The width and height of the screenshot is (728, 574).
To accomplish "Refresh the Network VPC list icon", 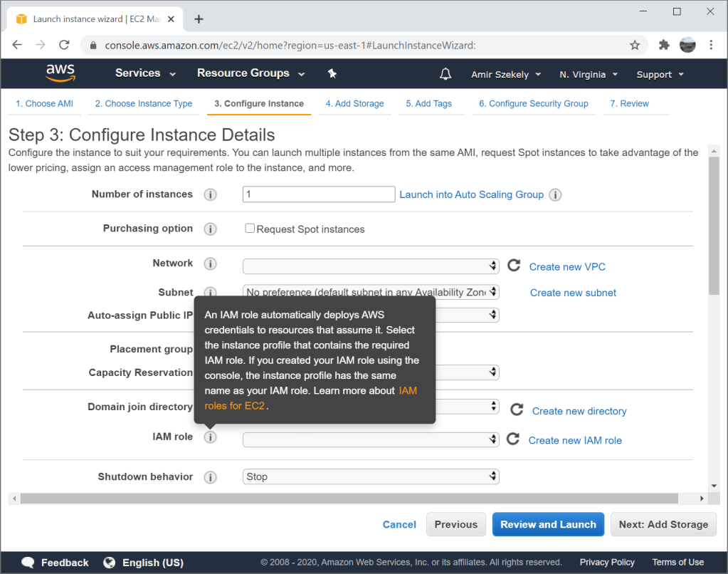I will click(x=514, y=266).
